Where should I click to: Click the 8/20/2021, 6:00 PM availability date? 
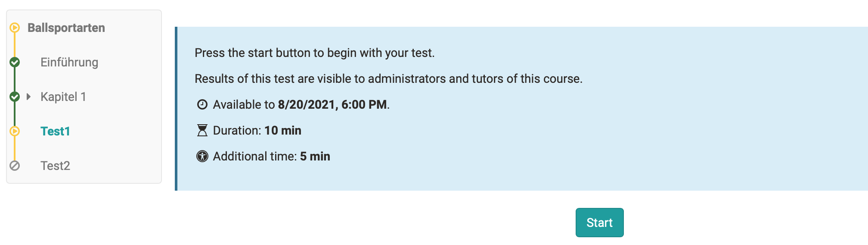tap(332, 104)
